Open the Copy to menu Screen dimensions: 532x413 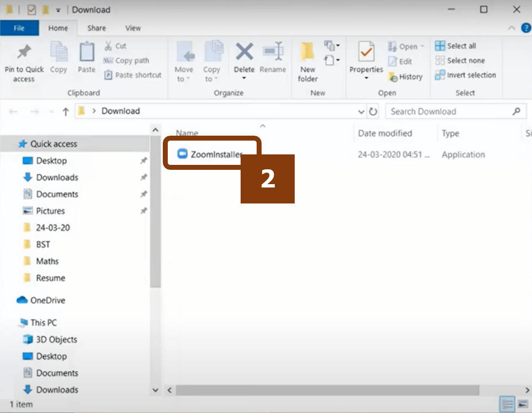point(212,62)
